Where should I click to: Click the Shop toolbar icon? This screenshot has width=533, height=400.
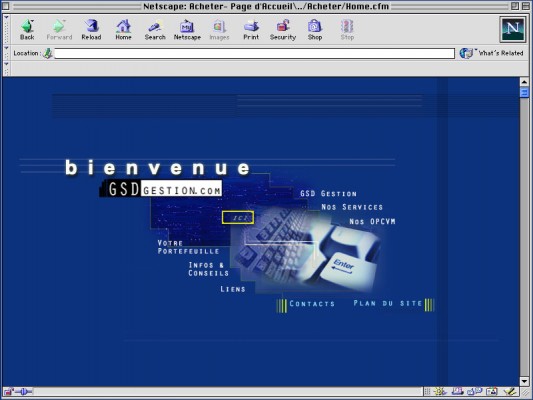click(x=315, y=30)
